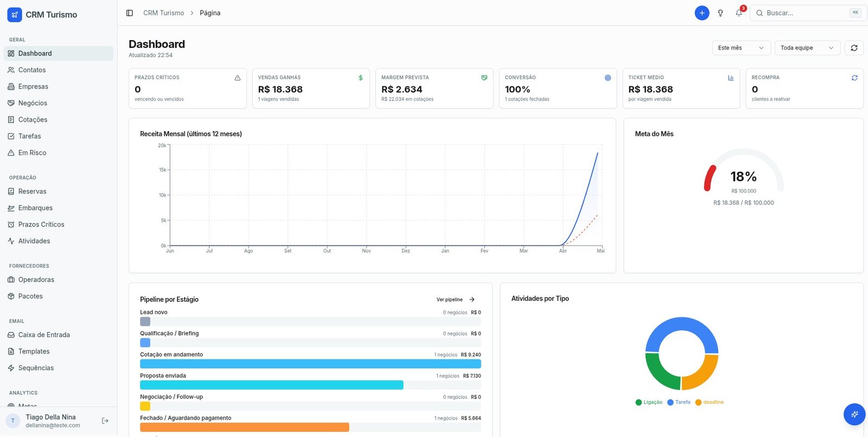This screenshot has width=868, height=437.
Task: Click the blue plus add button
Action: 702,13
